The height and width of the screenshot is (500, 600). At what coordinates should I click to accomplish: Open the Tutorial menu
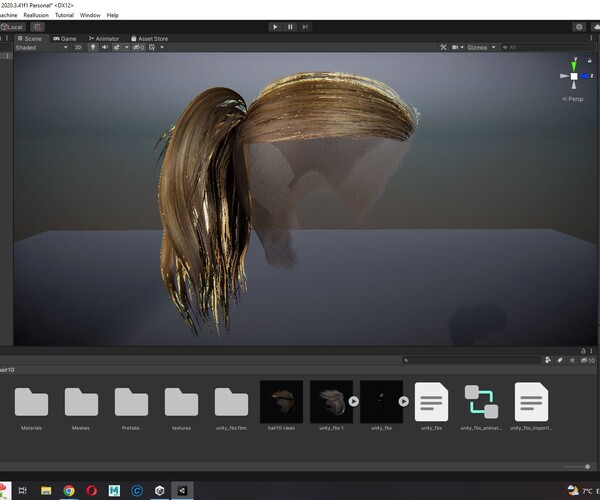64,15
